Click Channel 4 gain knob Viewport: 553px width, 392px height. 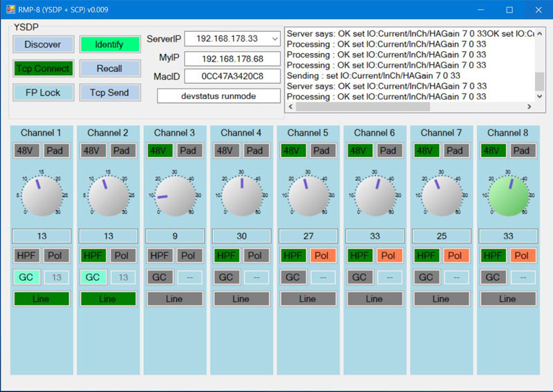tap(241, 196)
